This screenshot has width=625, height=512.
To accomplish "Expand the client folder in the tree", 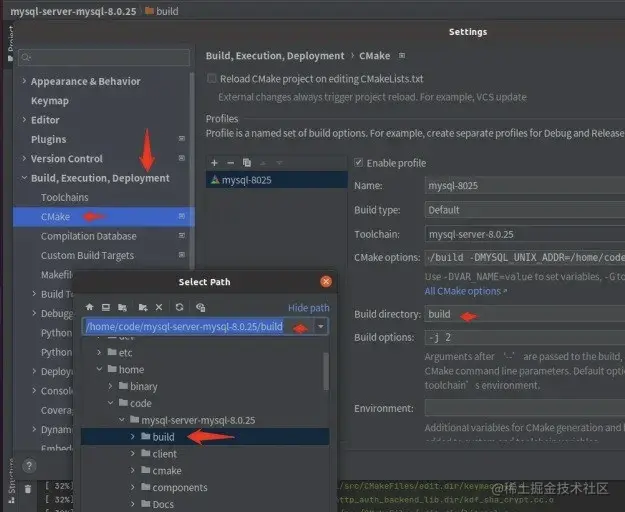I will tap(133, 453).
